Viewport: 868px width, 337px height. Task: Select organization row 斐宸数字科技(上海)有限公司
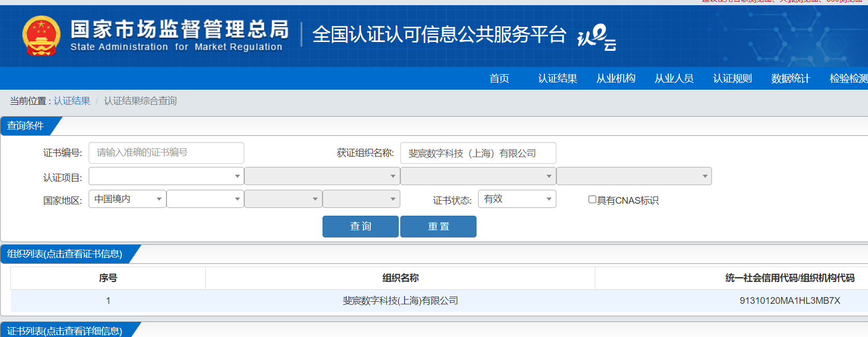click(x=400, y=301)
